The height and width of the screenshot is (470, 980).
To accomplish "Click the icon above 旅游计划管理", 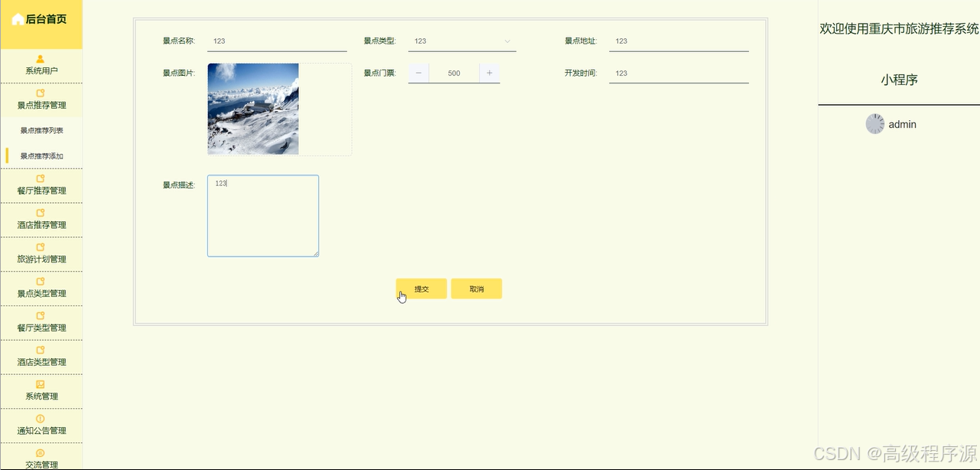I will (41, 247).
